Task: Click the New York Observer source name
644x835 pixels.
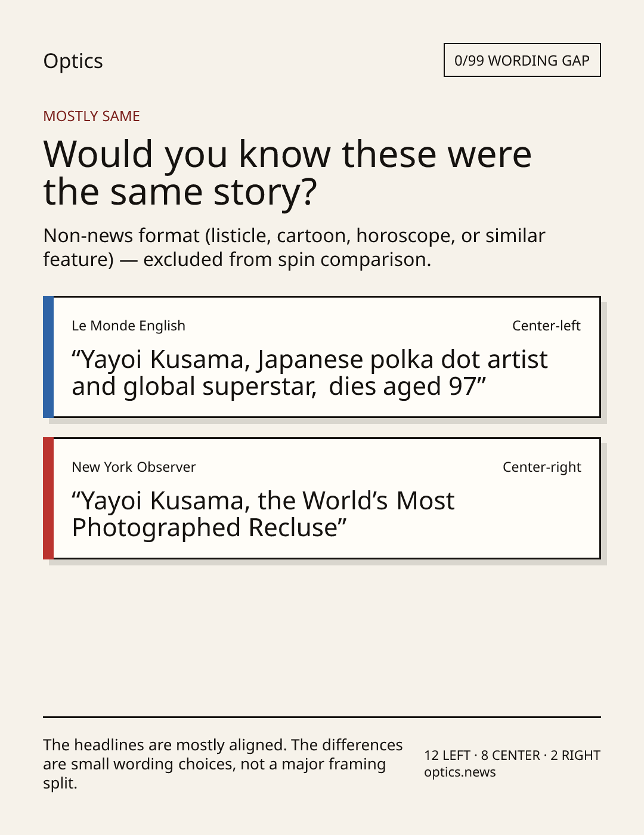Action: coord(134,467)
